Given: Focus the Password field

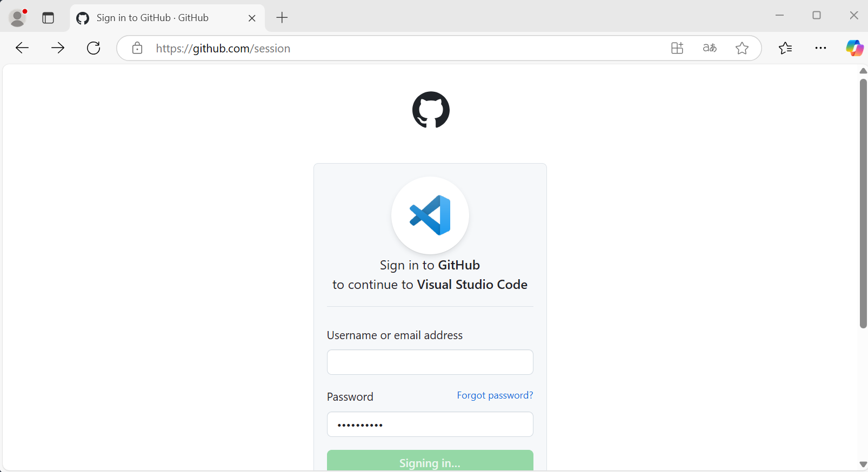Looking at the screenshot, I should 430,424.
